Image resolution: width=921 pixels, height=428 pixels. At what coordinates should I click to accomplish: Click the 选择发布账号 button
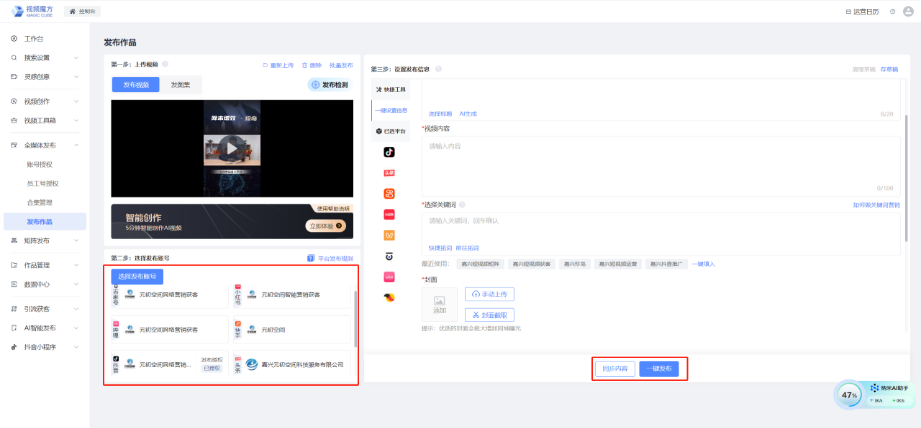(x=137, y=277)
